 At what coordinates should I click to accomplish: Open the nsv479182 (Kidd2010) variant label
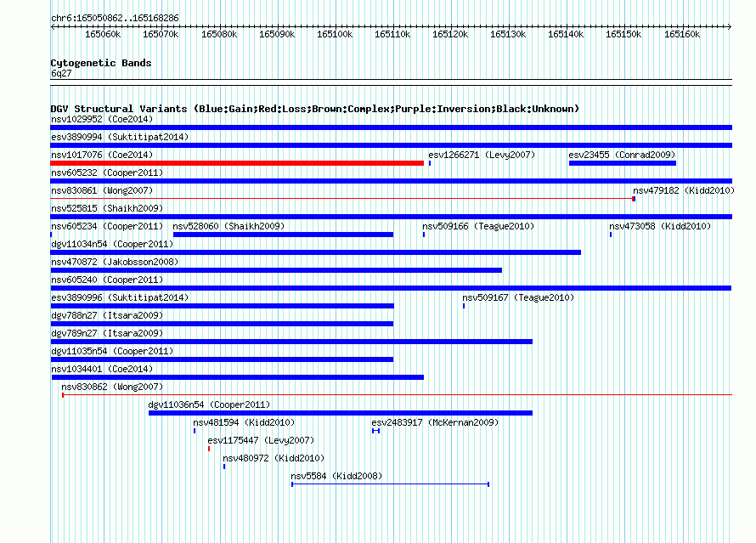[x=684, y=190]
